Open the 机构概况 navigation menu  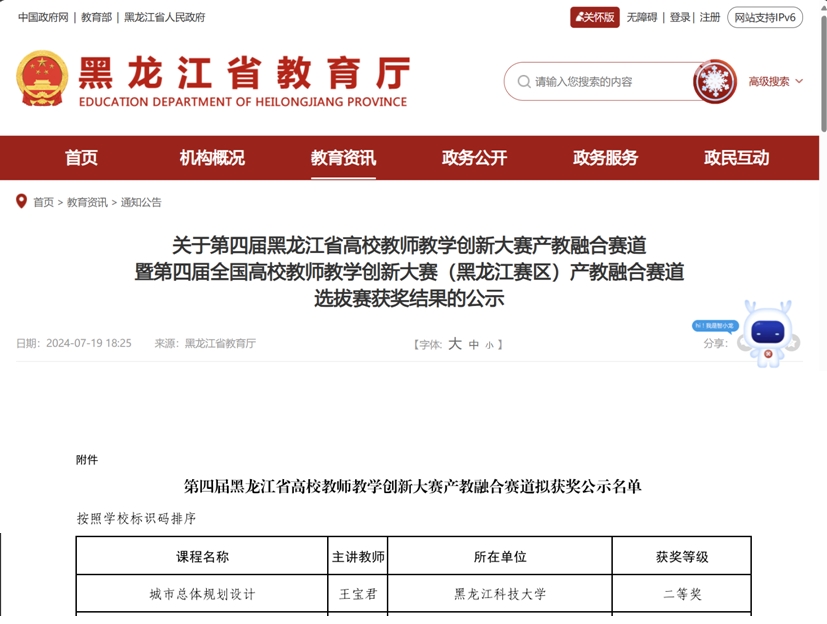coord(212,158)
